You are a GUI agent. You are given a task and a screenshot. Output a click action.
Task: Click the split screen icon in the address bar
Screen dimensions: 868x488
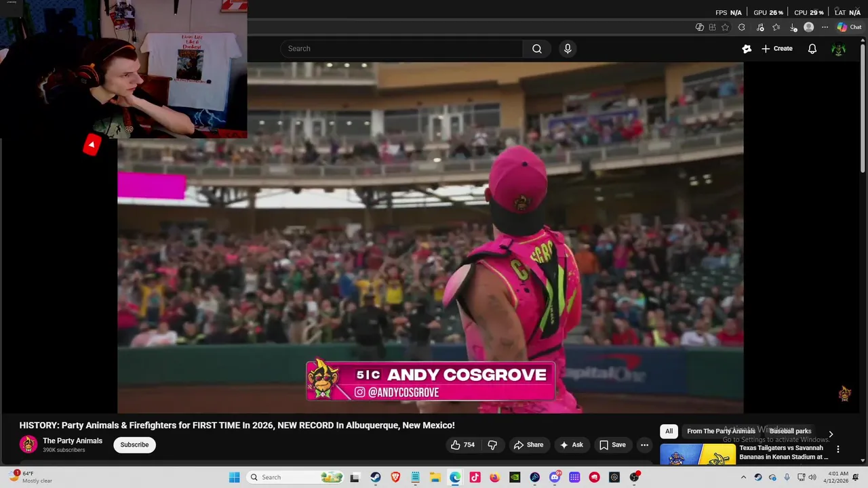712,27
